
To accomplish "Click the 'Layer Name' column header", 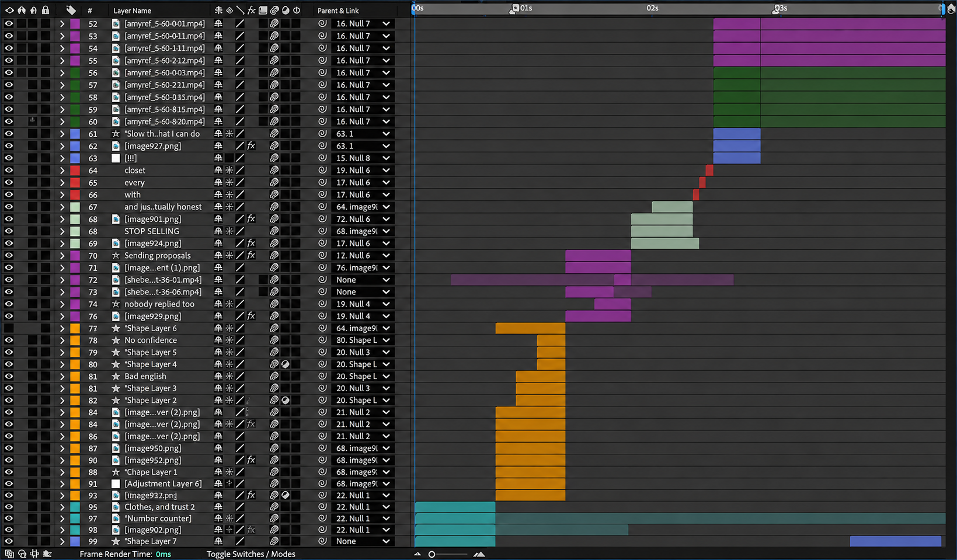I will [x=132, y=11].
